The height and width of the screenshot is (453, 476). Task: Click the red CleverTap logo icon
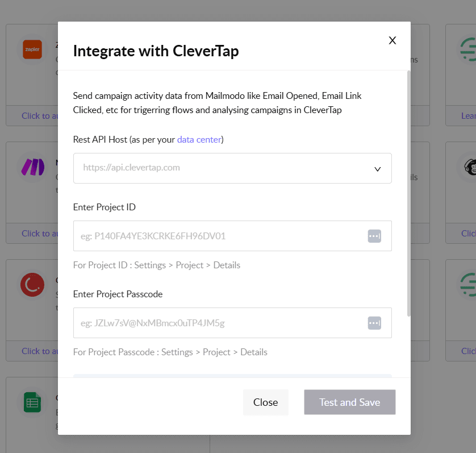pyautogui.click(x=32, y=285)
